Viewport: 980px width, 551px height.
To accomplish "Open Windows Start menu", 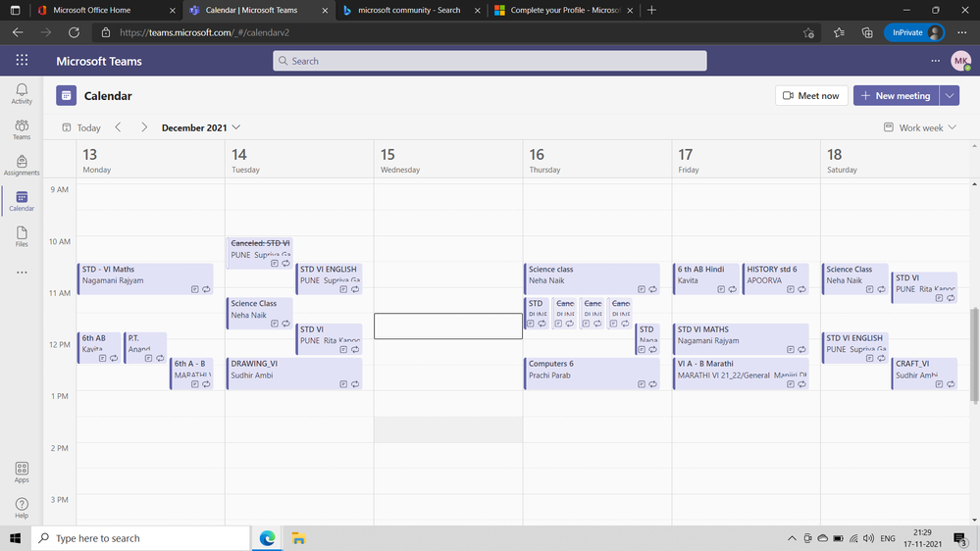I will [15, 538].
